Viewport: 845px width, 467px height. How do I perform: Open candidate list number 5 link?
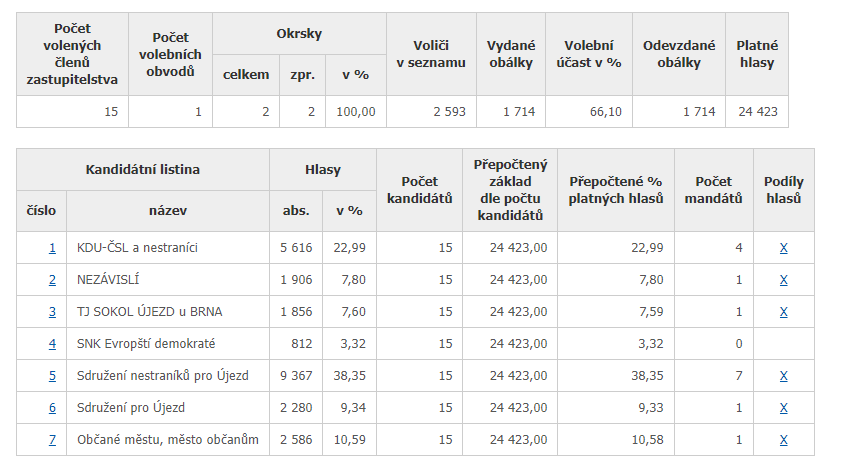pos(52,376)
